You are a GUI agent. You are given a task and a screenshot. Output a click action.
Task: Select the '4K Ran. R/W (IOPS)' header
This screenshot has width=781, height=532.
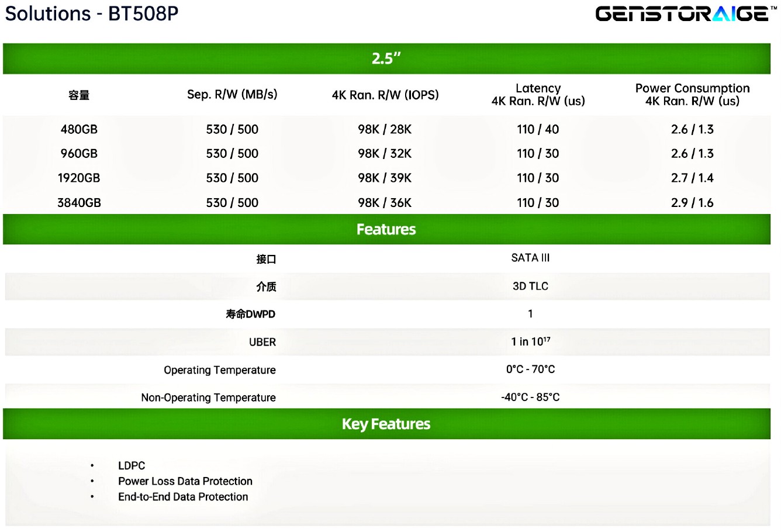coord(385,95)
